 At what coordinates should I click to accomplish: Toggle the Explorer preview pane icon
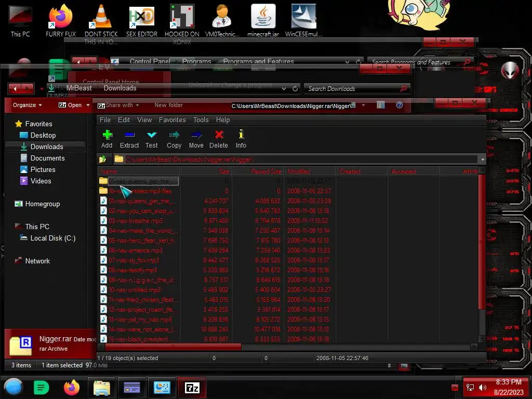[x=381, y=105]
